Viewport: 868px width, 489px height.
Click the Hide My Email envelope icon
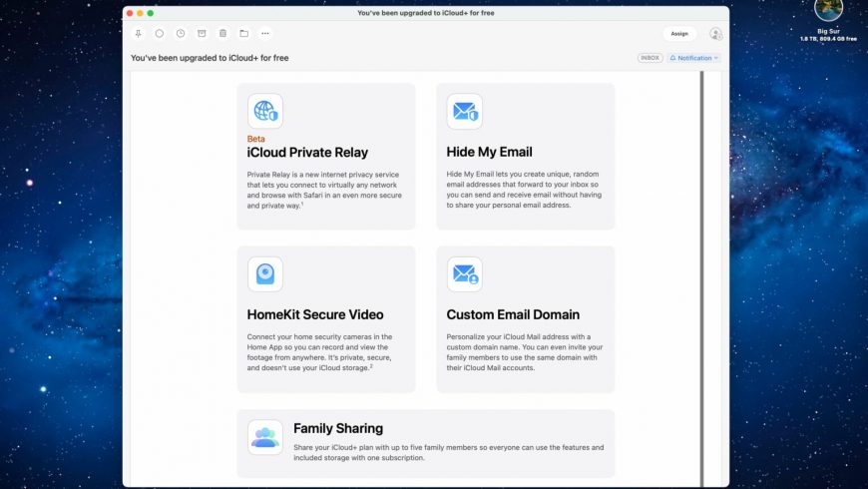point(465,112)
